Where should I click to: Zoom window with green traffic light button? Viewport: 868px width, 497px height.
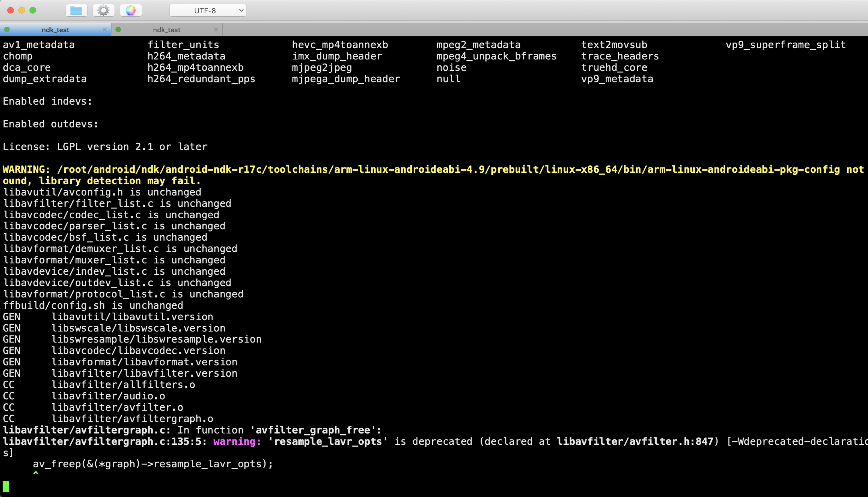(x=33, y=10)
